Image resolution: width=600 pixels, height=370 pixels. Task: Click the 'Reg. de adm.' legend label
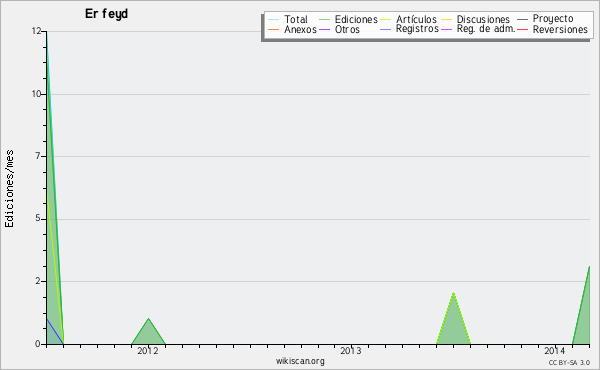coord(486,29)
